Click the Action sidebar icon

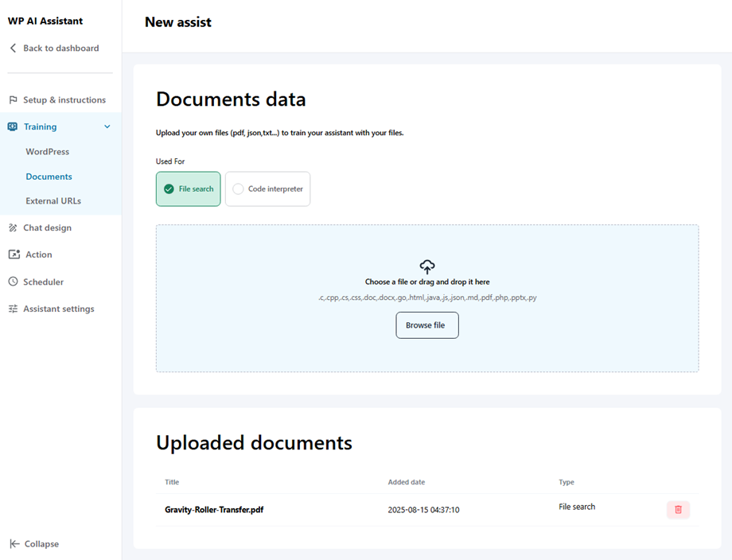tap(14, 255)
